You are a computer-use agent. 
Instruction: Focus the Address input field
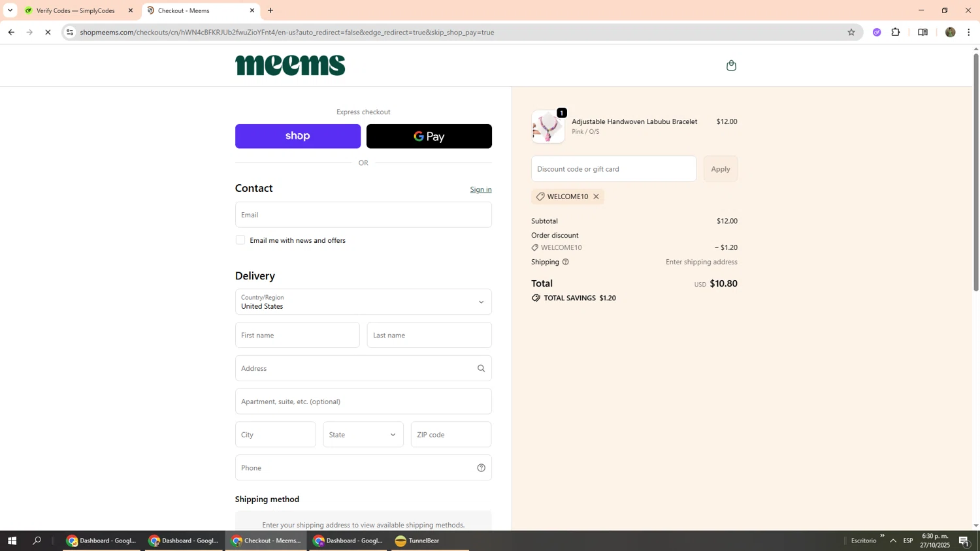(363, 368)
